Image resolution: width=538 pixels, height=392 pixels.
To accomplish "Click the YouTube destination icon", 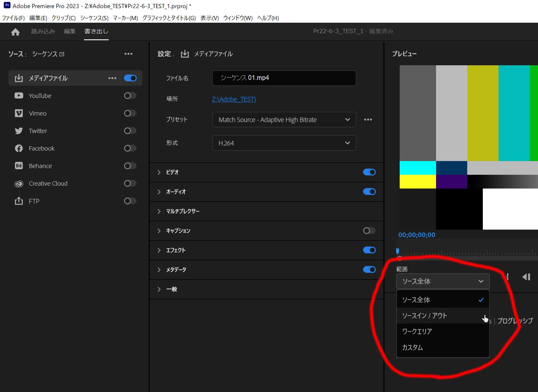I will click(x=19, y=96).
